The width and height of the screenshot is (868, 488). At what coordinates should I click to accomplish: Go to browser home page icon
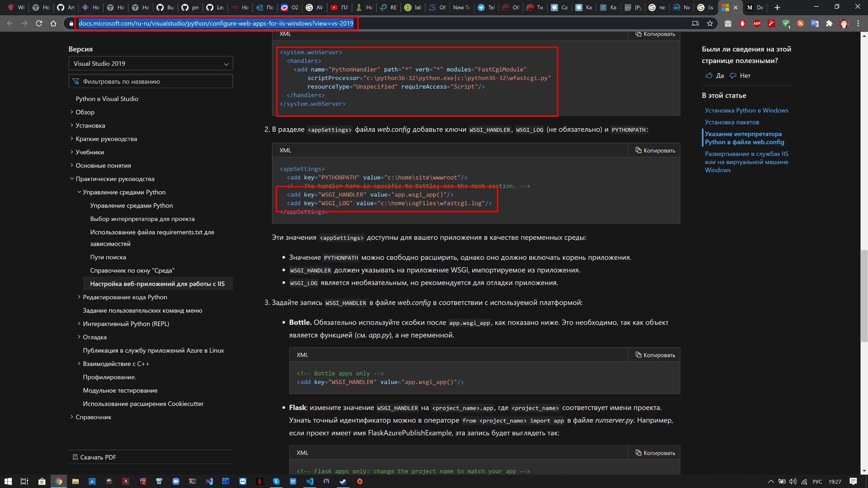54,23
